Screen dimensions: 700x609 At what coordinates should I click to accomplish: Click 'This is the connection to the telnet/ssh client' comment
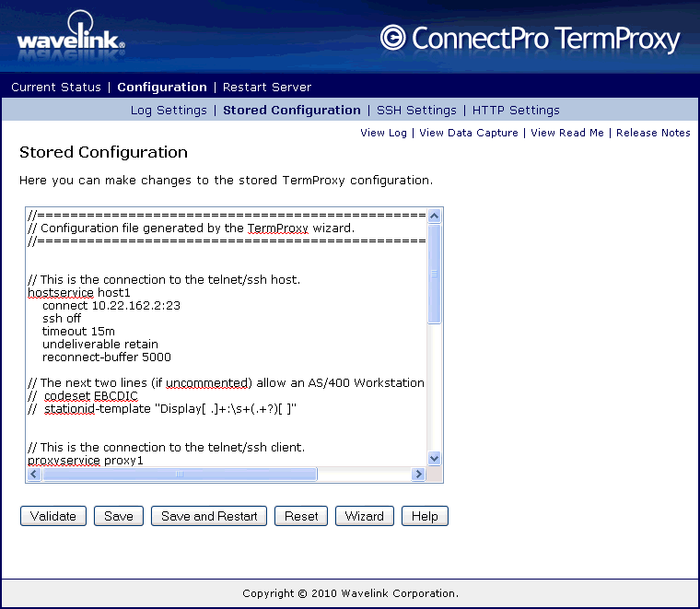point(166,448)
